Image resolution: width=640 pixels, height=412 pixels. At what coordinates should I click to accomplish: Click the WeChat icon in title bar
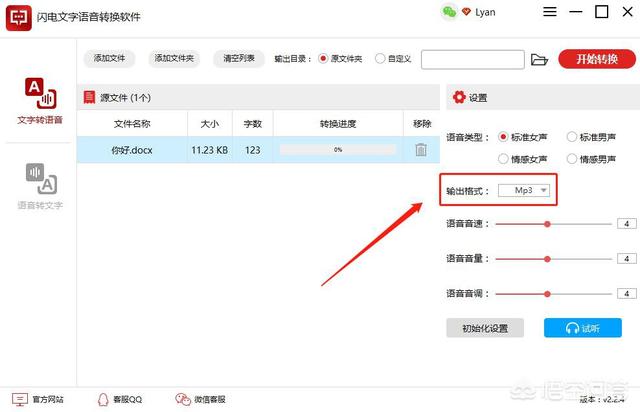click(449, 12)
